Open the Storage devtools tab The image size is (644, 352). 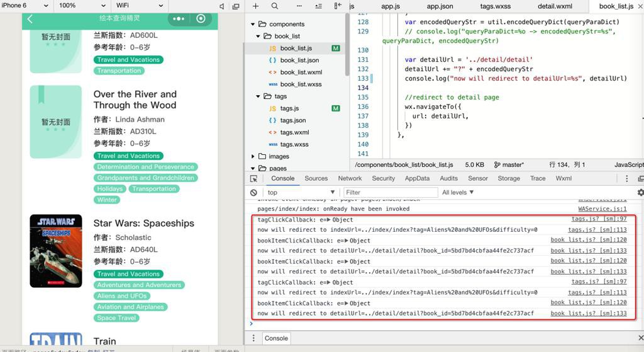tap(509, 178)
